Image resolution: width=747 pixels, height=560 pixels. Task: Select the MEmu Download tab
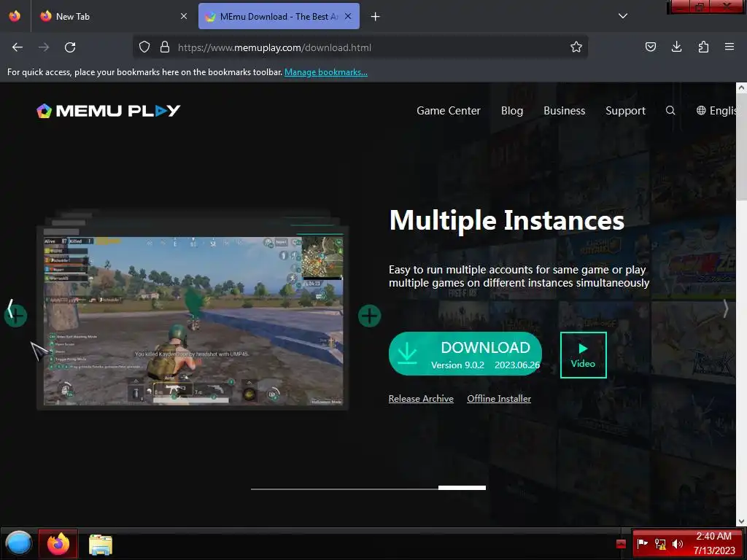[279, 16]
